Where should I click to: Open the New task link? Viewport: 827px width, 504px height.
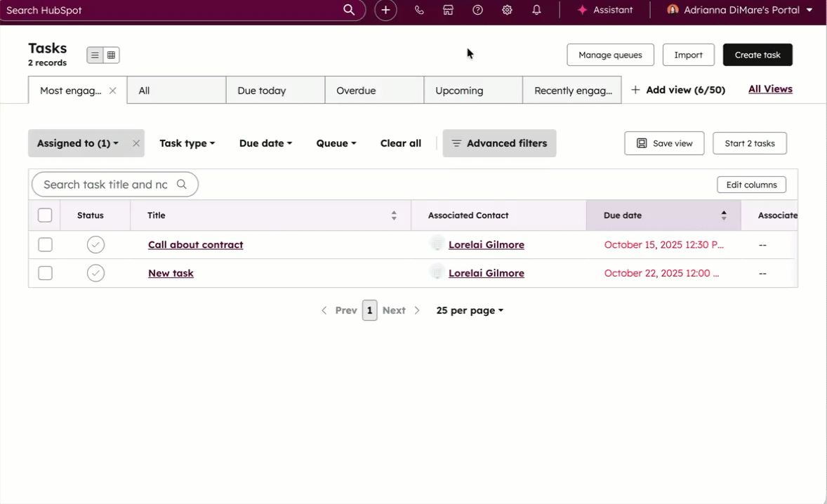click(x=171, y=273)
